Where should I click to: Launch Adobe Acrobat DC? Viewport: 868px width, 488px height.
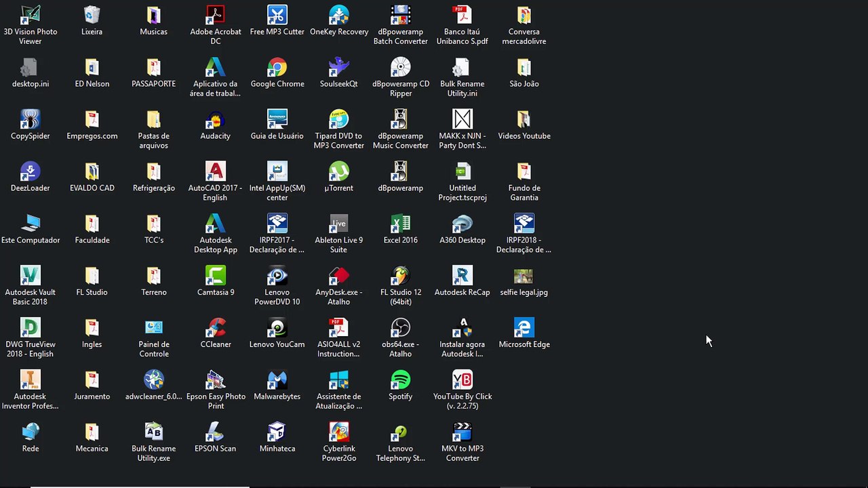coord(216,16)
